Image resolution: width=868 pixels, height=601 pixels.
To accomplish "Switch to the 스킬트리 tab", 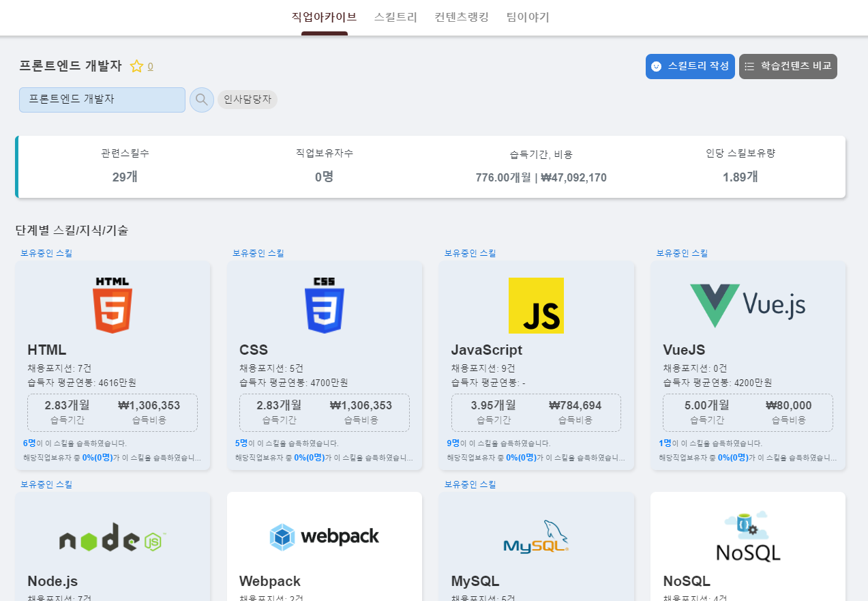I will coord(395,17).
